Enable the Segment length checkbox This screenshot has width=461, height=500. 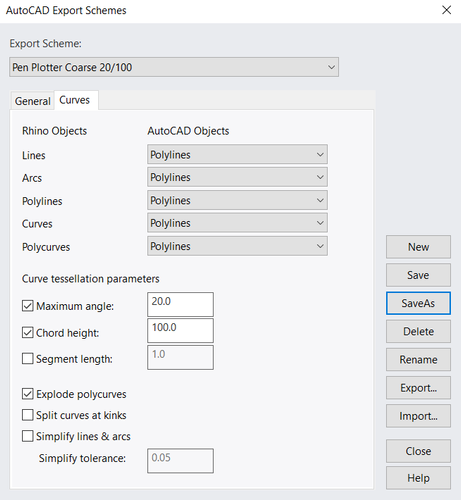click(28, 359)
